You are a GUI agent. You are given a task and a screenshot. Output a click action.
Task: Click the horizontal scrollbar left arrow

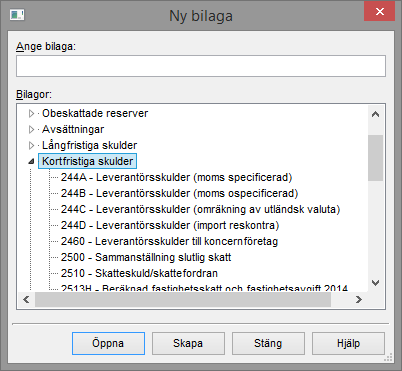[x=26, y=299]
